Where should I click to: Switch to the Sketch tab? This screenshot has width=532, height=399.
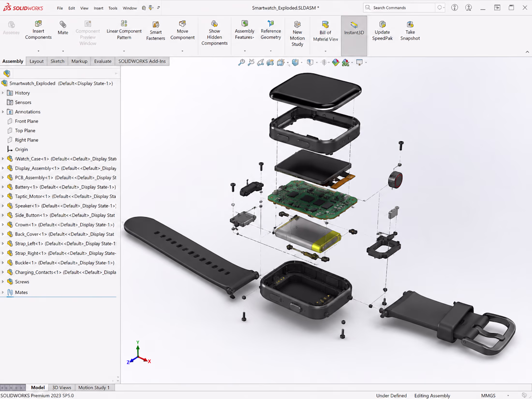click(x=58, y=61)
